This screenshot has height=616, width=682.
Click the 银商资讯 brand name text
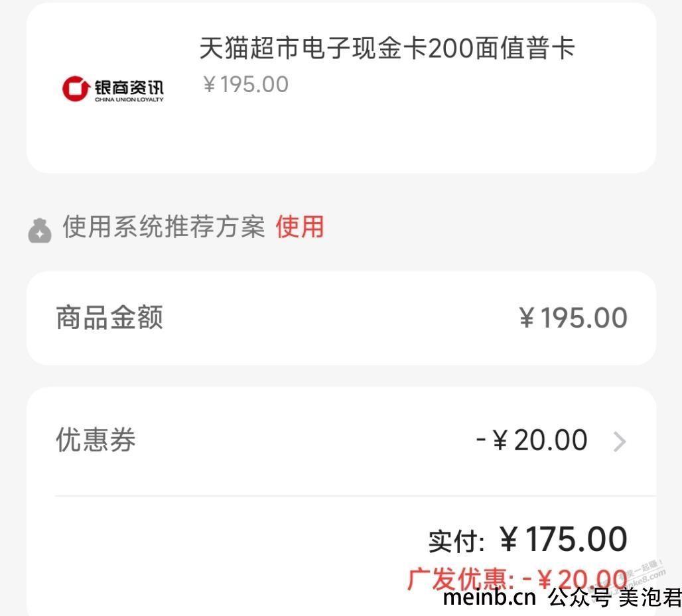coord(129,88)
